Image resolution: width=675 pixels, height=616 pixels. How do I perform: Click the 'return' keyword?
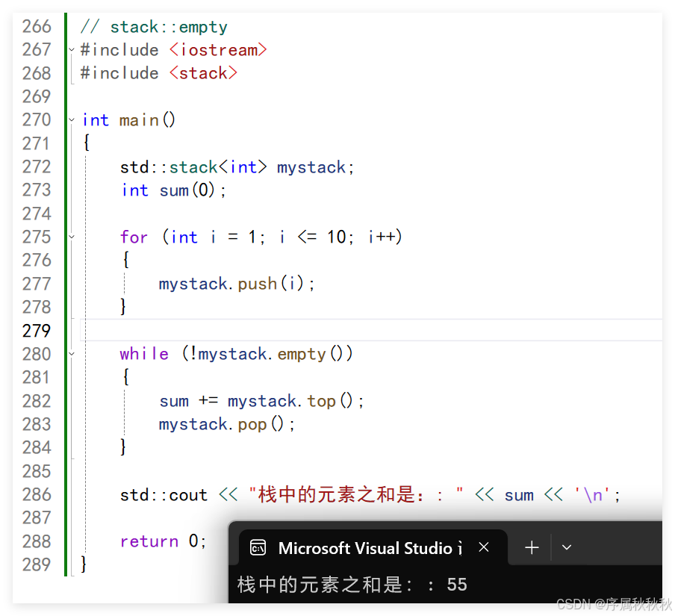tap(149, 541)
